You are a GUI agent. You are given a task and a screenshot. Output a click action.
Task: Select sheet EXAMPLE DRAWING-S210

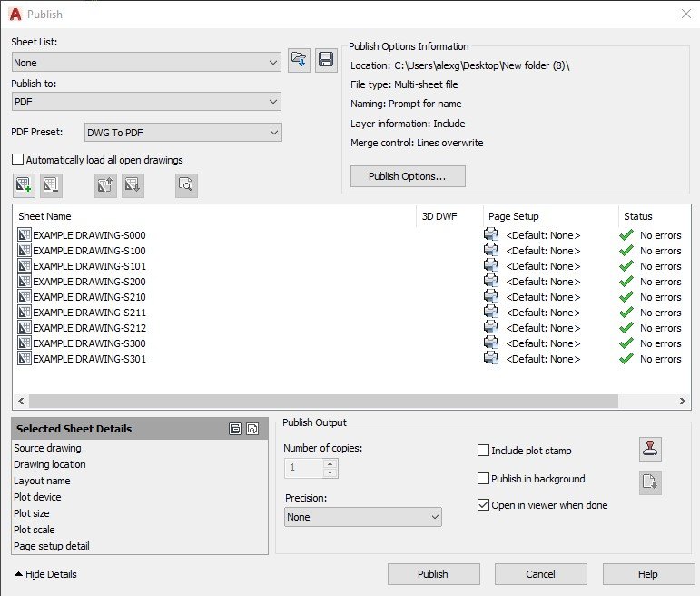point(89,297)
